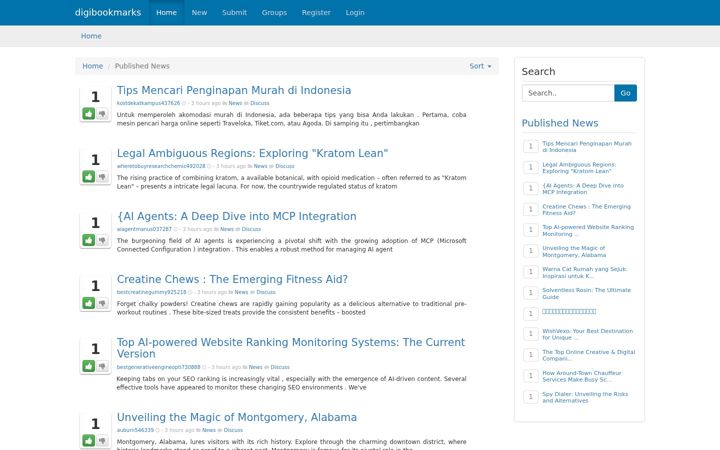The width and height of the screenshot is (720, 450).
Task: Click News category under the Montgomery story
Action: click(x=209, y=430)
